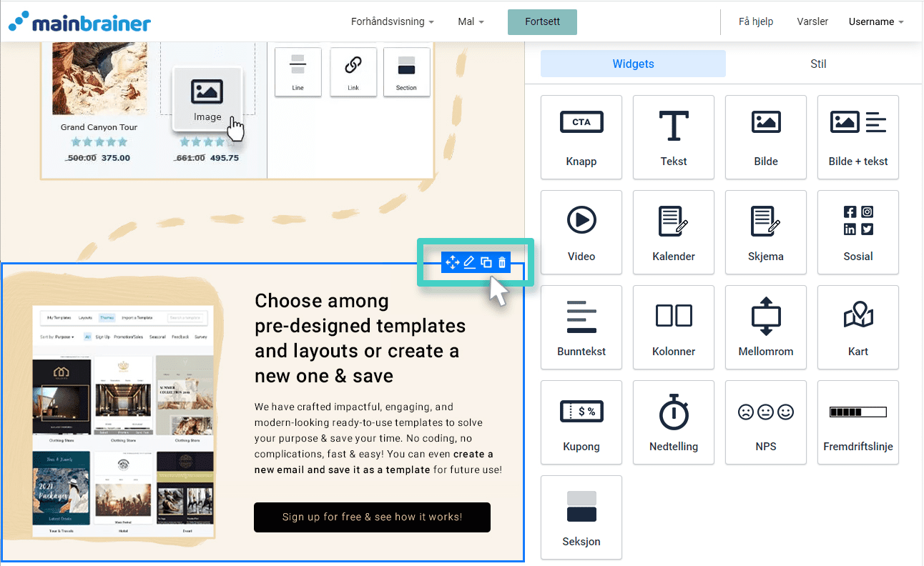The width and height of the screenshot is (924, 566).
Task: Open the edit pencil on selected section
Action: tap(469, 262)
